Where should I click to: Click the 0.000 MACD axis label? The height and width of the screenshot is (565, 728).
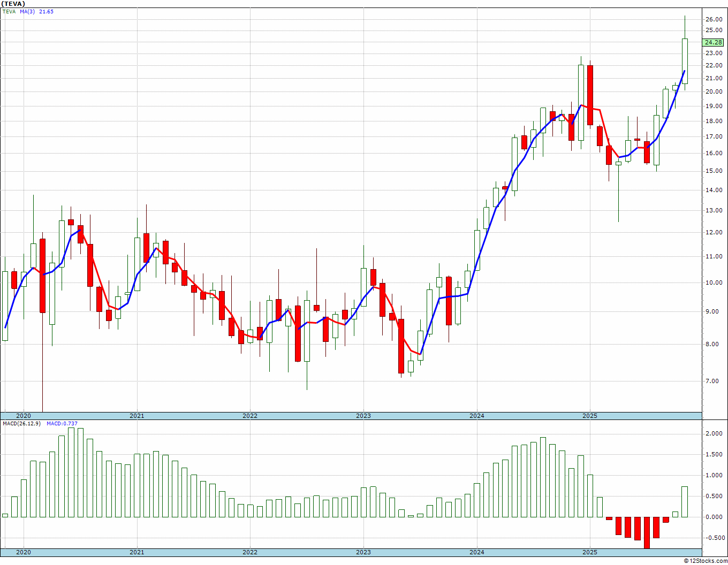tap(714, 517)
